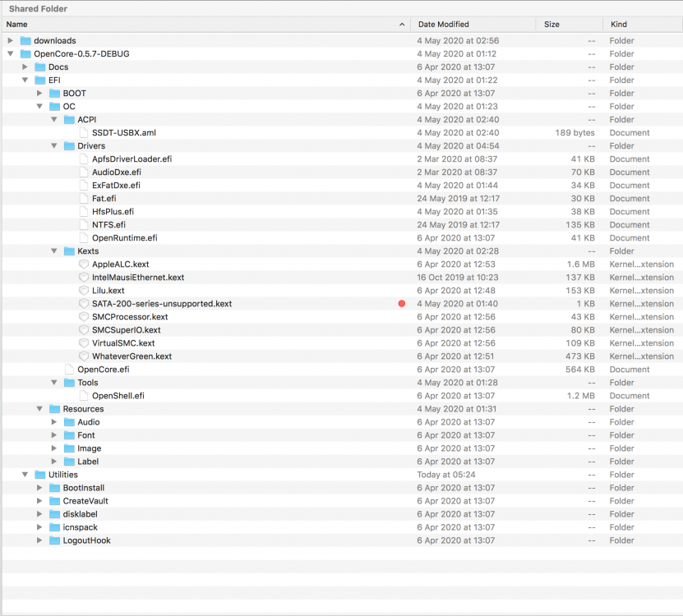Select the SMCSuperIO.kext file name
The image size is (683, 616).
(127, 330)
